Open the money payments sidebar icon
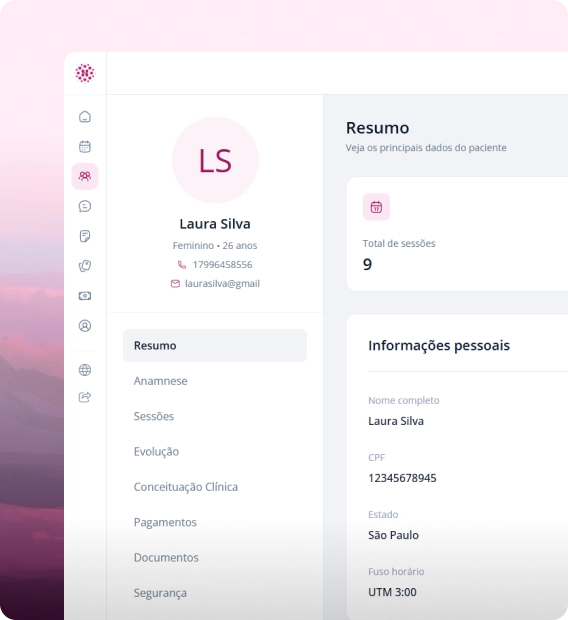This screenshot has width=568, height=620. coord(85,296)
